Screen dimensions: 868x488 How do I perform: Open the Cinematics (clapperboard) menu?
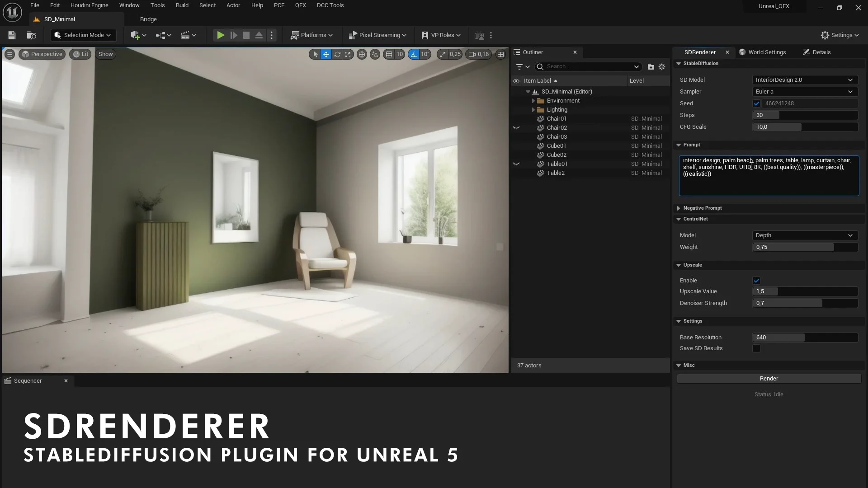tap(186, 35)
